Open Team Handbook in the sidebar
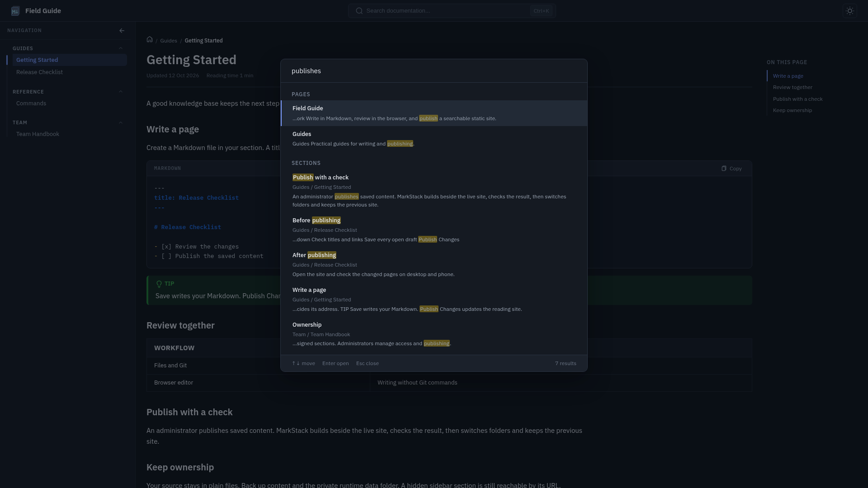 click(70, 134)
